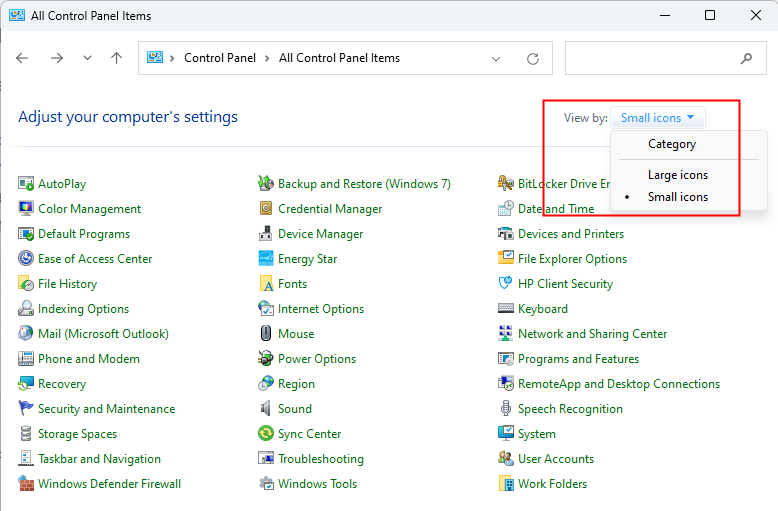Click the Keyboard icon
This screenshot has width=778, height=511.
(x=506, y=309)
